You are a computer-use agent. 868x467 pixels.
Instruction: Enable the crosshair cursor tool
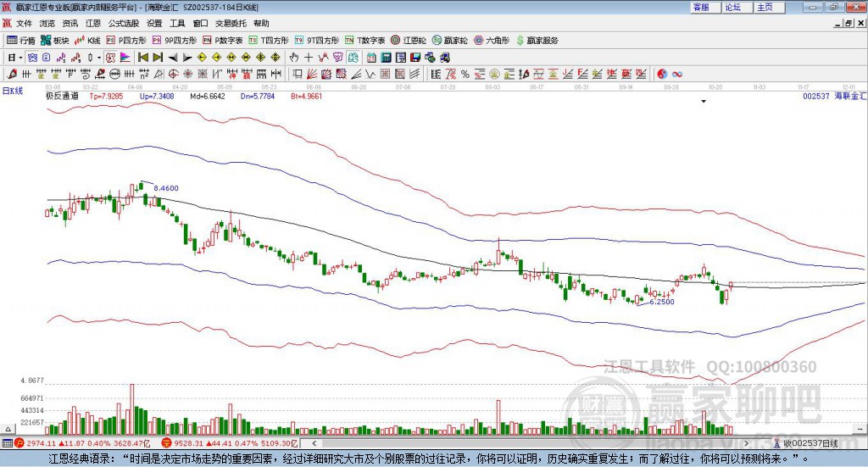point(309,57)
